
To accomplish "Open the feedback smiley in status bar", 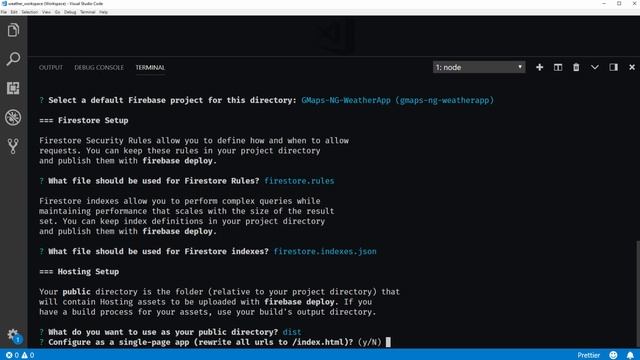I will click(613, 355).
